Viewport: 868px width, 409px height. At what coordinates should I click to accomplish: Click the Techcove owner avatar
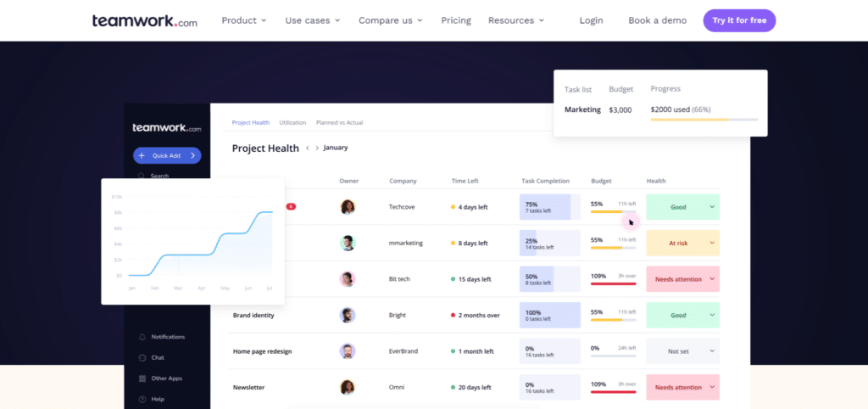coord(348,207)
